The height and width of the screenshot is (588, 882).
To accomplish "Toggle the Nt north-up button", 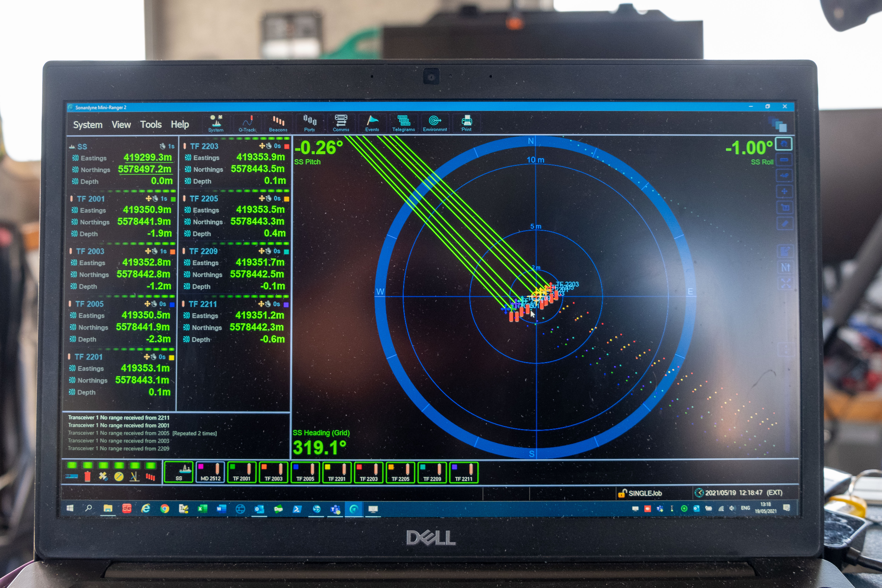I will [785, 267].
